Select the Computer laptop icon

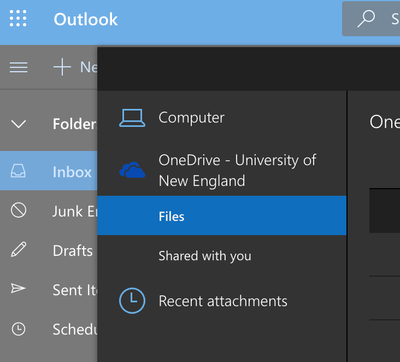tap(132, 118)
